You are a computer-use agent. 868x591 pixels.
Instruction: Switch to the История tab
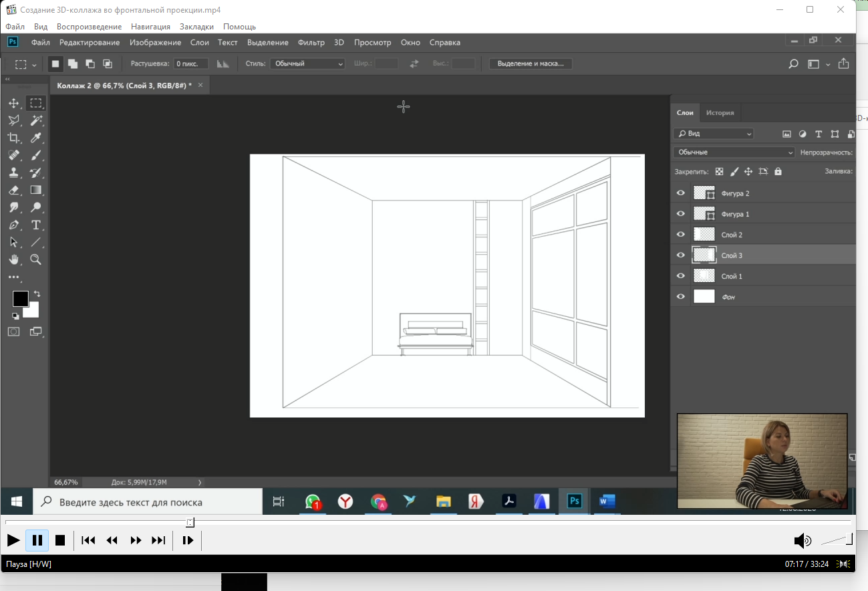click(720, 113)
